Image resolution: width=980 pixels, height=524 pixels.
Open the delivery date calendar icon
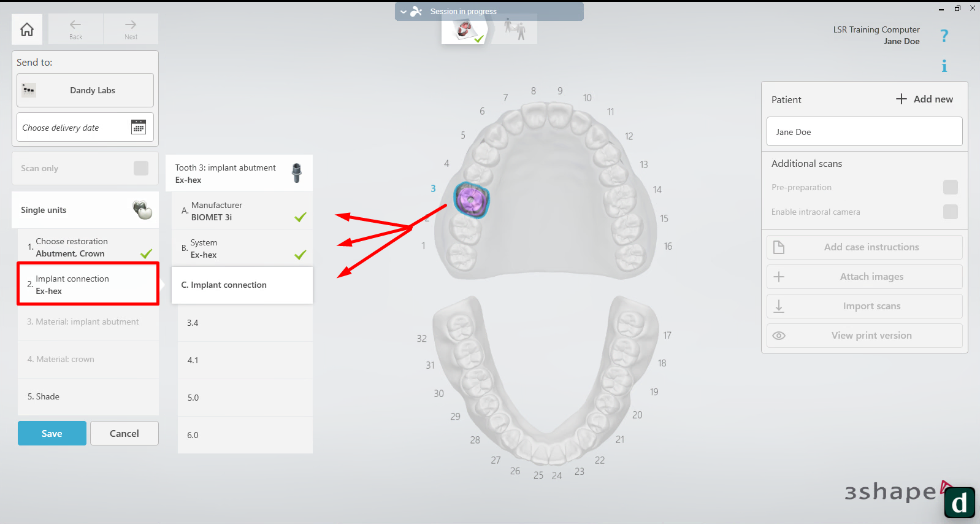(x=139, y=127)
